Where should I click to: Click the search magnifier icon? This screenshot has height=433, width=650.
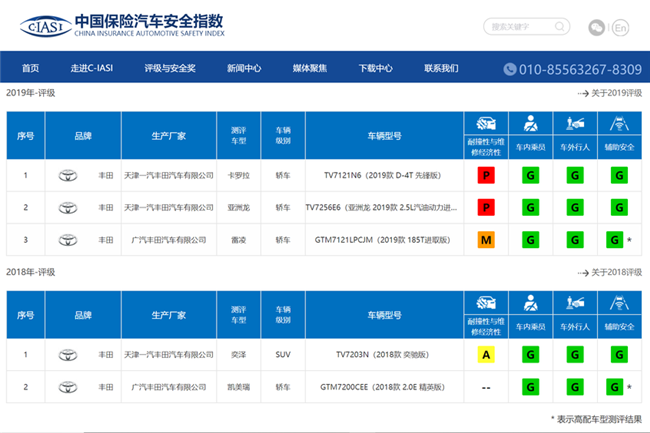click(560, 27)
